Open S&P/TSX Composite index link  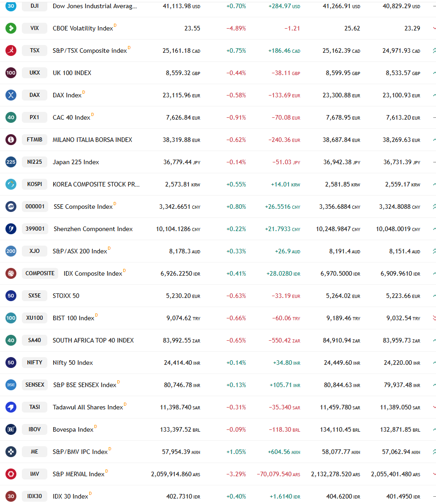pos(90,51)
